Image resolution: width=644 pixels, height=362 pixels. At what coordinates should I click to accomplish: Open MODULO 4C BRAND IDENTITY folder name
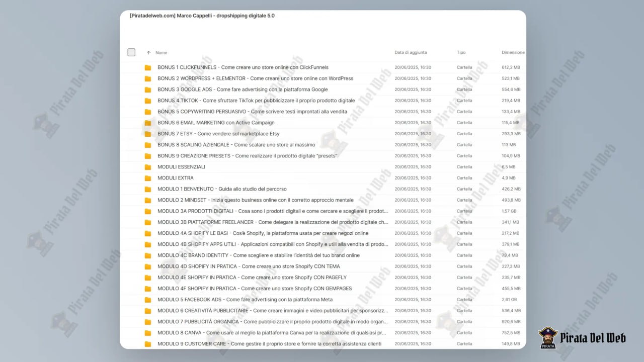pyautogui.click(x=259, y=255)
